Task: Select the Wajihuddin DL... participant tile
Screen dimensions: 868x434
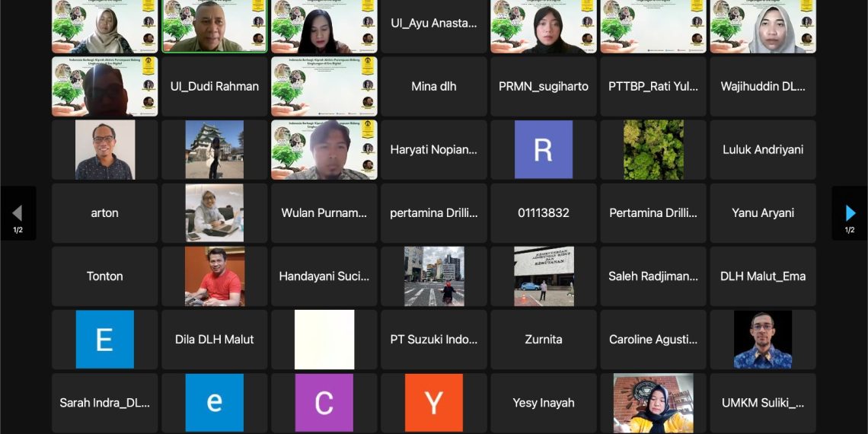Action: (763, 86)
